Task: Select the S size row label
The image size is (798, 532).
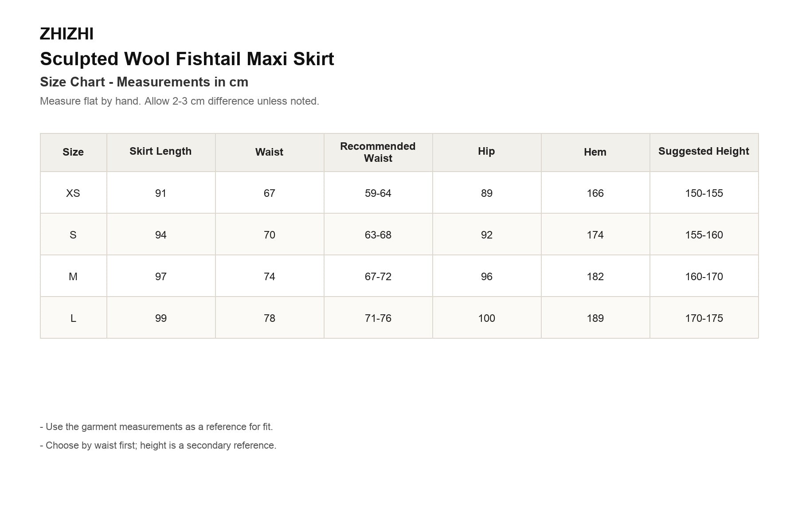Action: pos(73,235)
